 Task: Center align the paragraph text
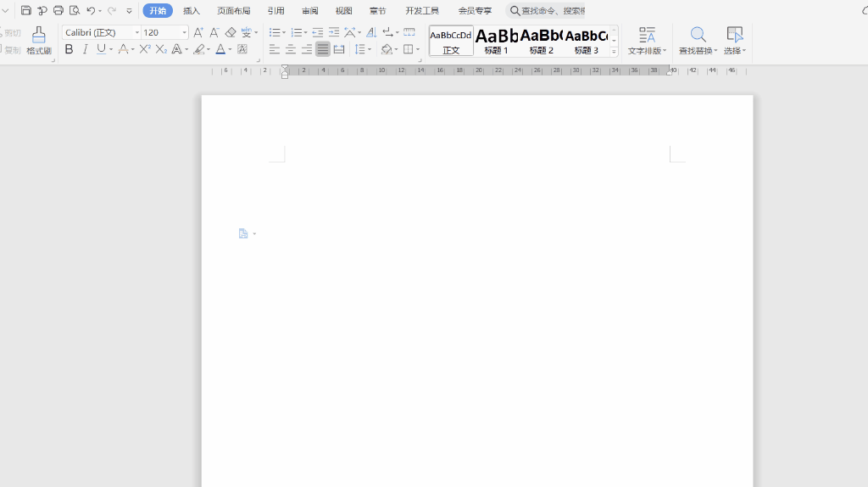[291, 49]
